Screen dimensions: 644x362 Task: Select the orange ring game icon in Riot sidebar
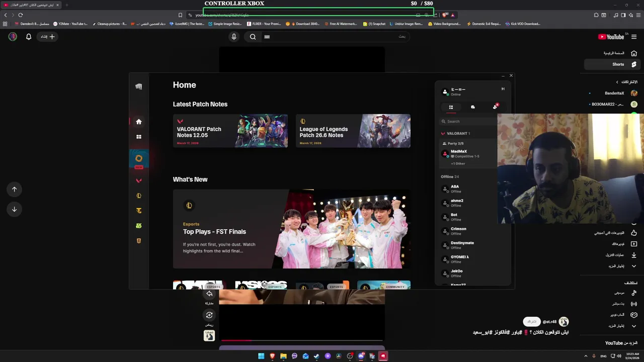pos(139,158)
